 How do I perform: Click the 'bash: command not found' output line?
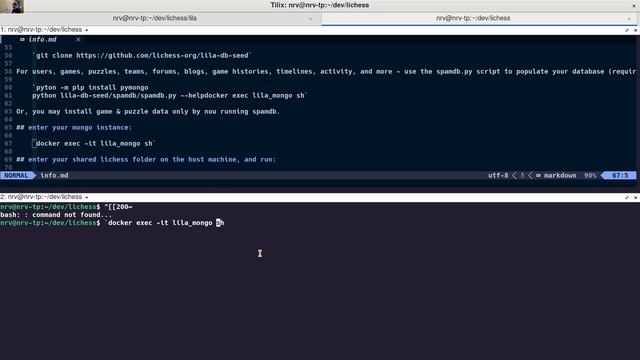(56, 215)
